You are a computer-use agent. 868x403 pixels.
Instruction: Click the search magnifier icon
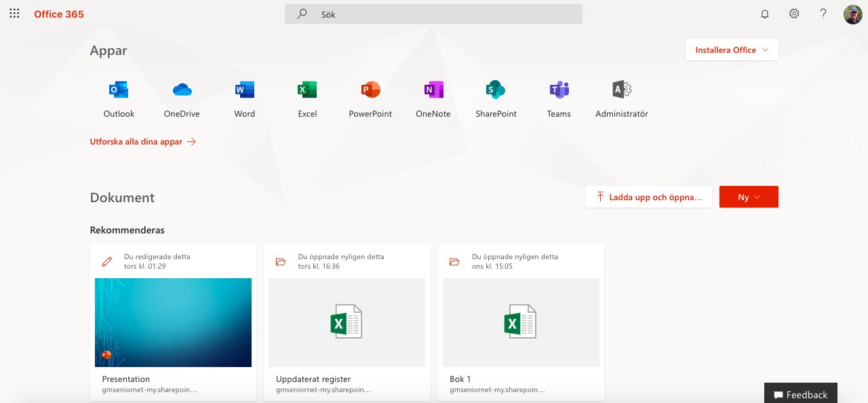(x=302, y=14)
